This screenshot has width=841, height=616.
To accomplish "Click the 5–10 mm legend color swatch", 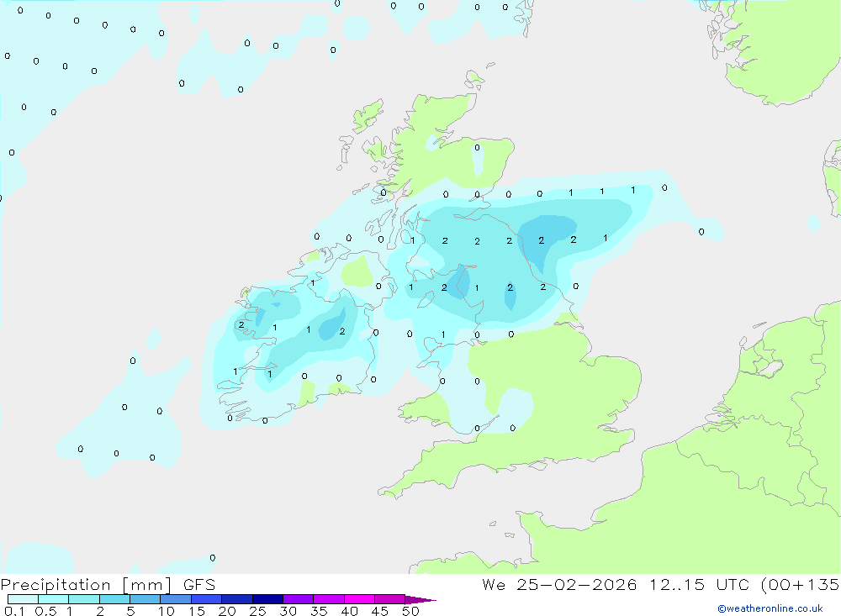I will (145, 599).
